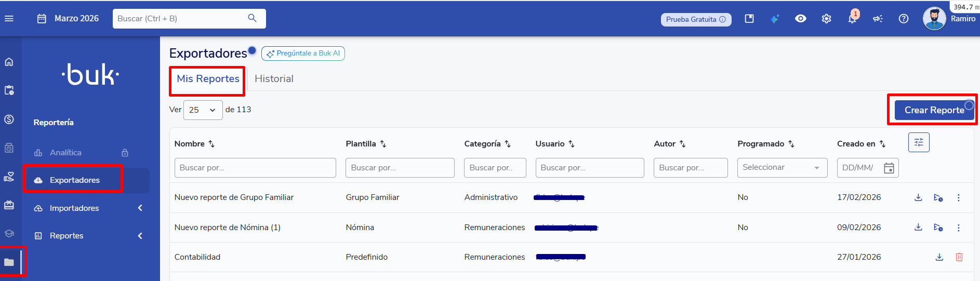Select Exportadores in the Reportería menu

[x=74, y=180]
